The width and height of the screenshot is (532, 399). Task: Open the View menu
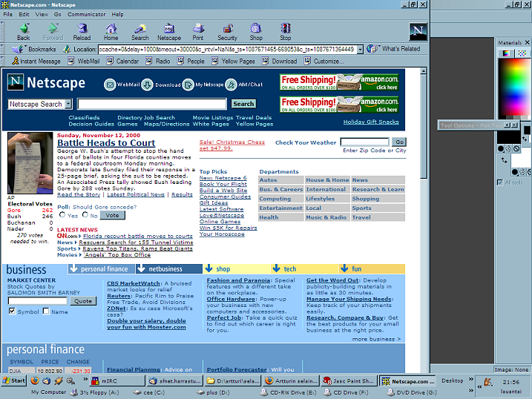42,14
